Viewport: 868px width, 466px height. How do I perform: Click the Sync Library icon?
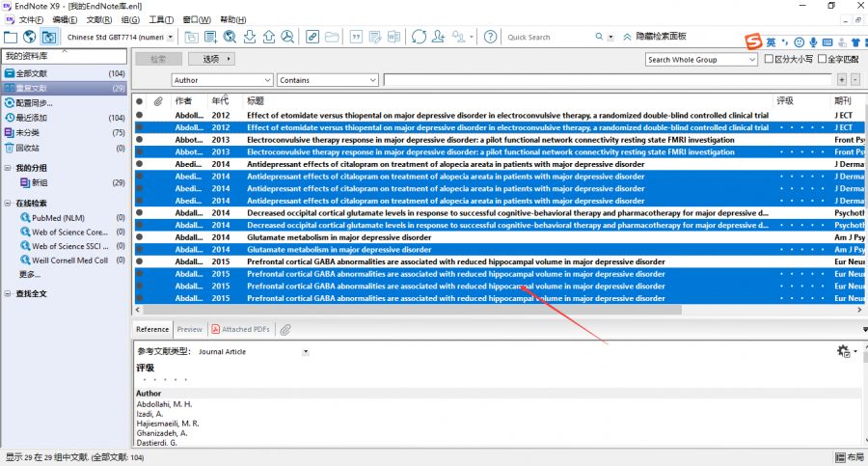[420, 37]
